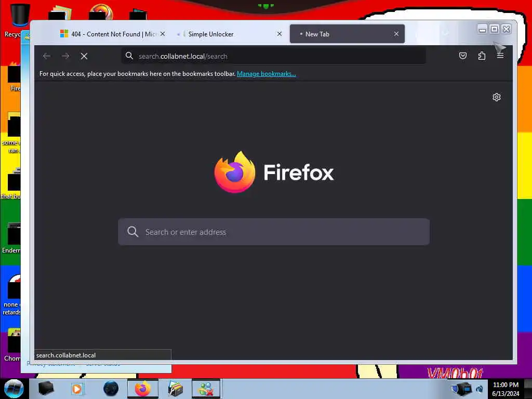Go forward using the right arrow button
Image resolution: width=532 pixels, height=399 pixels.
click(65, 56)
